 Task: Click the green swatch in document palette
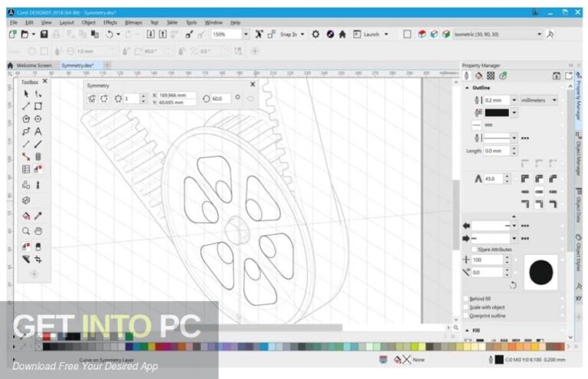[129, 336]
